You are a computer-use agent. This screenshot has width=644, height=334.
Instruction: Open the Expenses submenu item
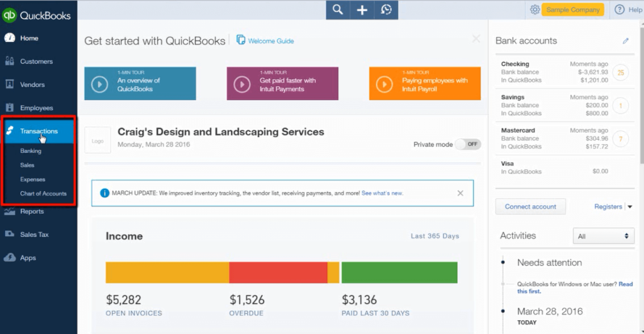point(33,179)
